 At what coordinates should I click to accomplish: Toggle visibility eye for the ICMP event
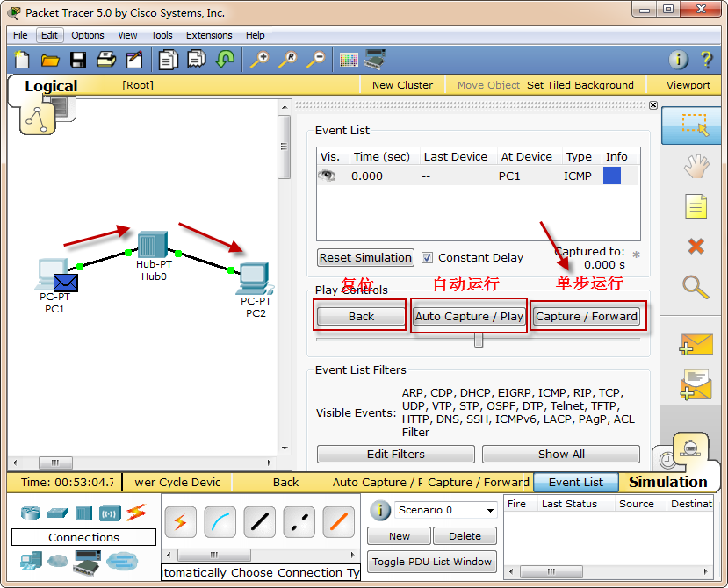327,176
